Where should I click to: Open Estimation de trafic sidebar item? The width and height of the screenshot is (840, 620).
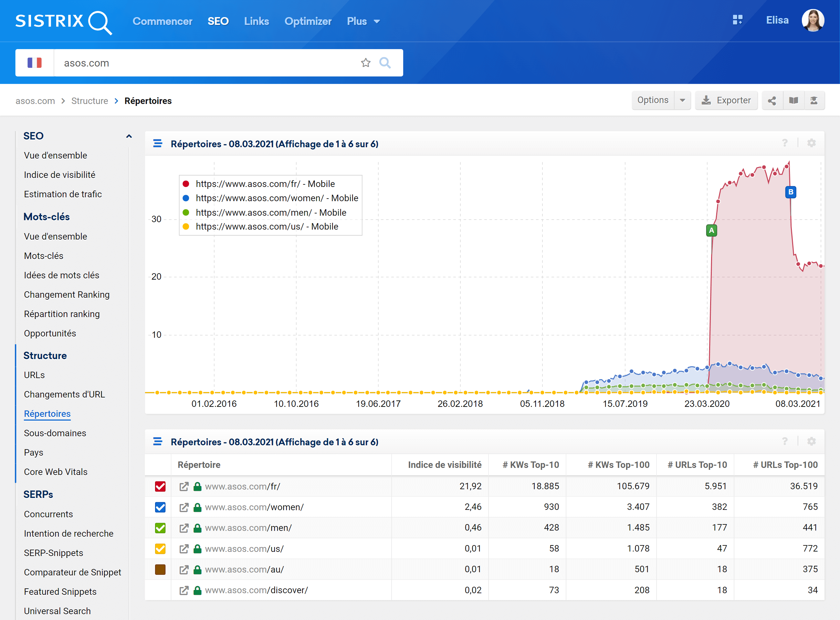pos(63,194)
